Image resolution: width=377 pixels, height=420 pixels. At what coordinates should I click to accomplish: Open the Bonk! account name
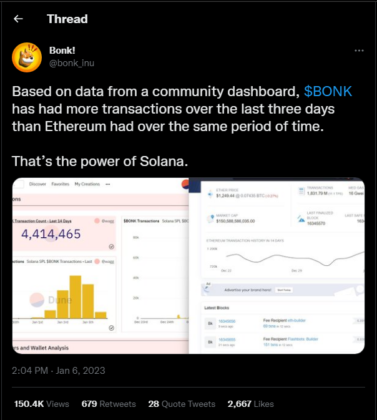click(62, 50)
